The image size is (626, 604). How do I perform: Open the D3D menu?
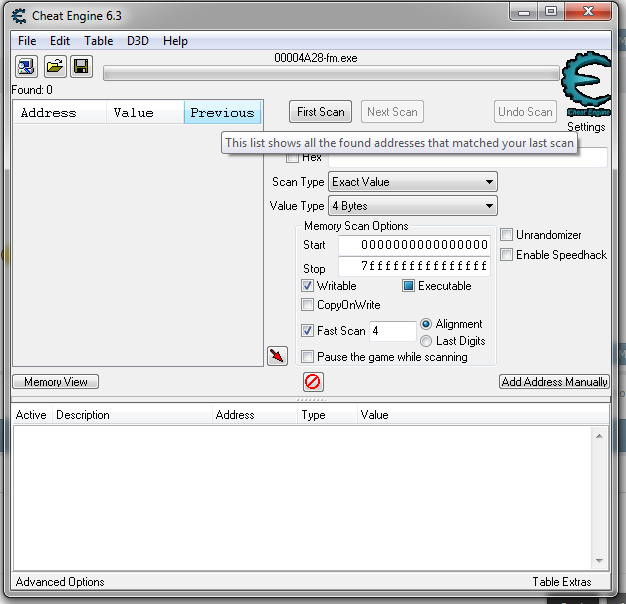(138, 41)
